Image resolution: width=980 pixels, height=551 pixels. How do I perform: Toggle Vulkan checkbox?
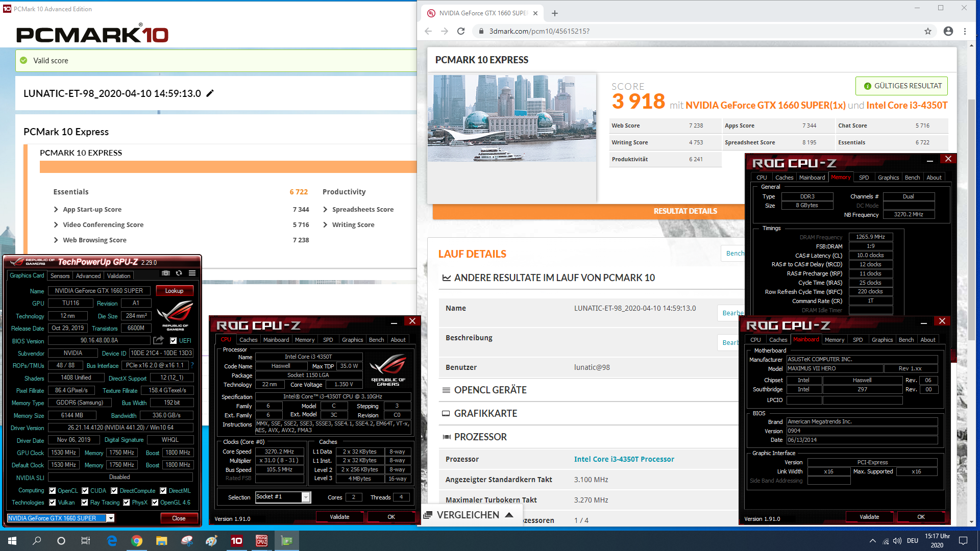pos(52,503)
